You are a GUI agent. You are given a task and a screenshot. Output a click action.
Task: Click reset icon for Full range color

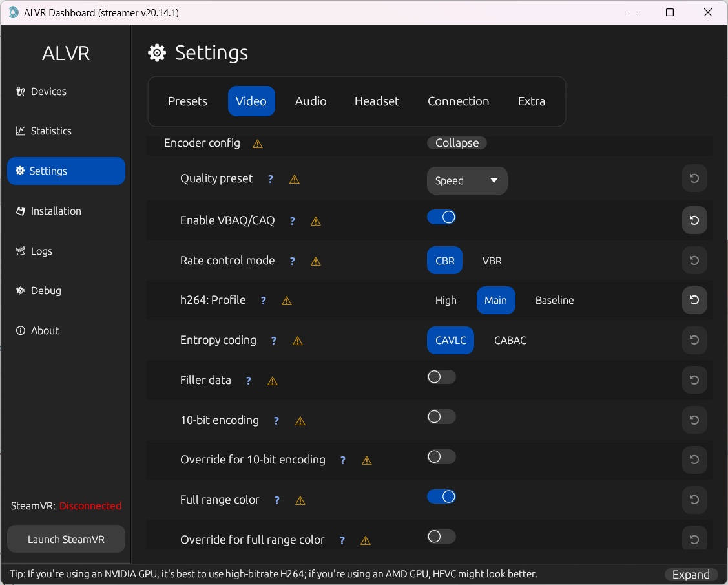coord(694,500)
